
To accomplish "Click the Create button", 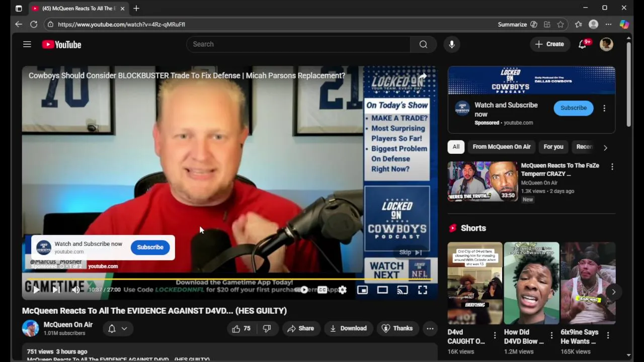I will point(550,44).
